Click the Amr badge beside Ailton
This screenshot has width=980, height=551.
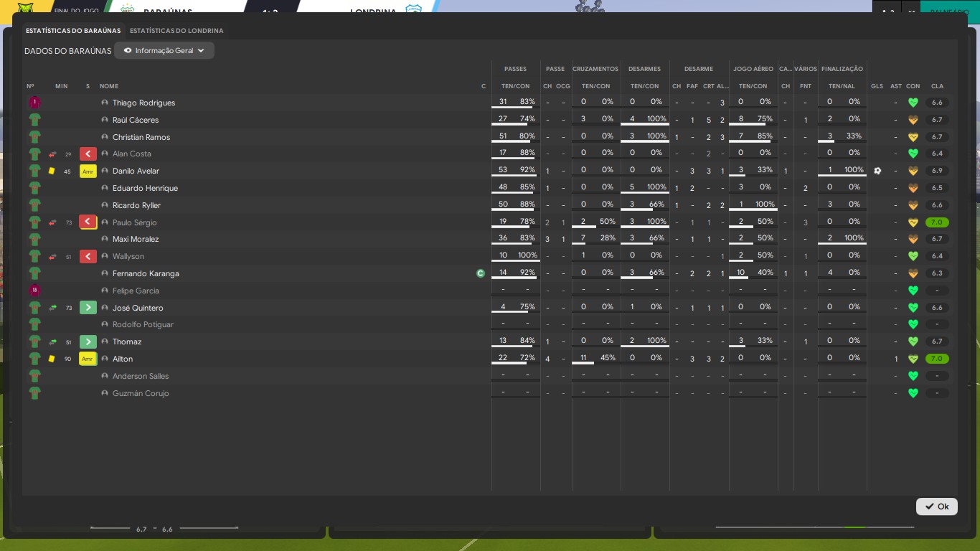click(88, 359)
